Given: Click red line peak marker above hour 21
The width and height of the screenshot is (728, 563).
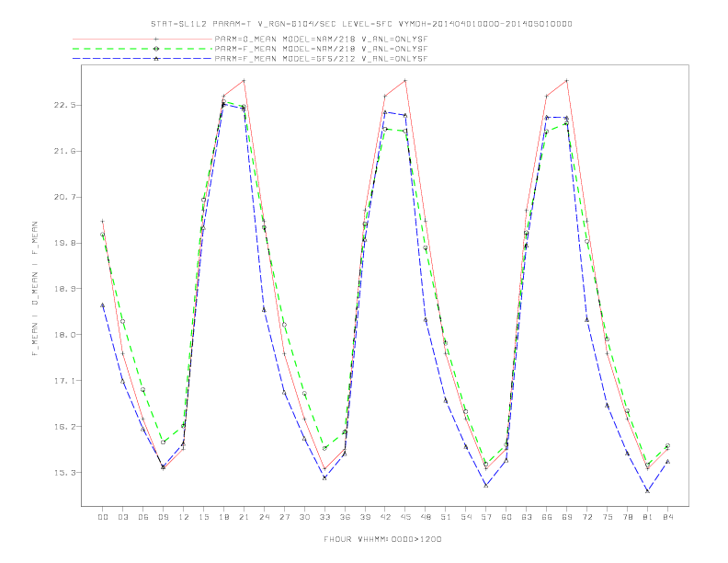Looking at the screenshot, I should 244,81.
